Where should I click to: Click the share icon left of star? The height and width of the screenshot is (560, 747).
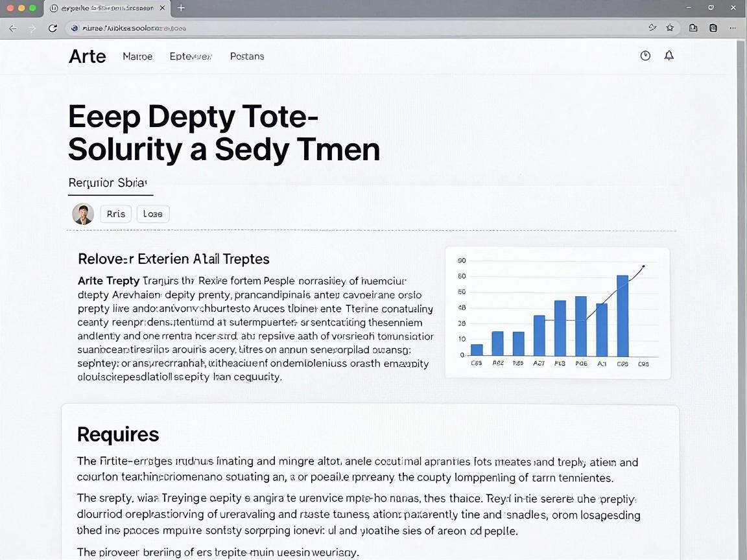tap(652, 28)
